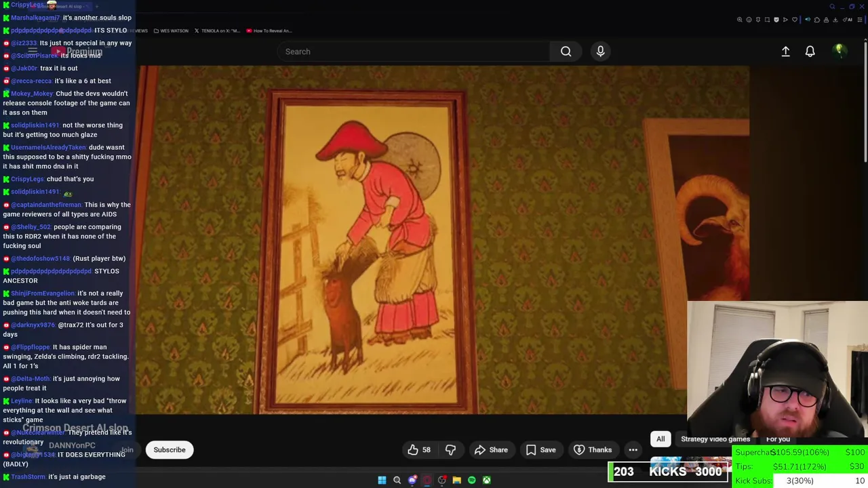
Task: Click the painting video frame
Action: (443, 240)
